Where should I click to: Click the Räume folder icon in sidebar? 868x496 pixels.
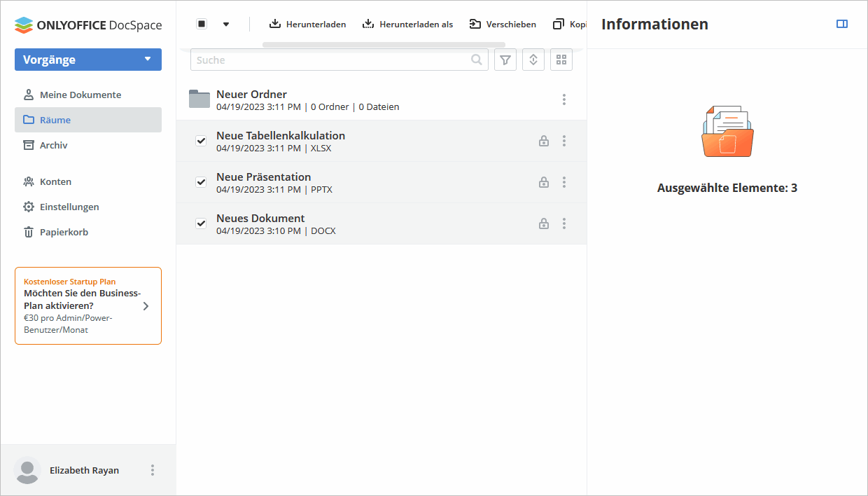click(x=29, y=120)
